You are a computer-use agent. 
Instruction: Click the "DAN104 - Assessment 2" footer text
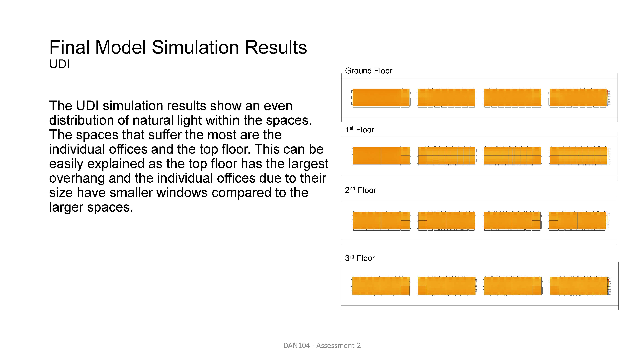point(322,346)
